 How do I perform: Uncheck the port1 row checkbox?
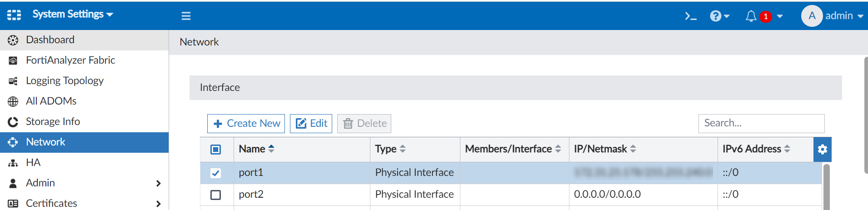[x=216, y=173]
